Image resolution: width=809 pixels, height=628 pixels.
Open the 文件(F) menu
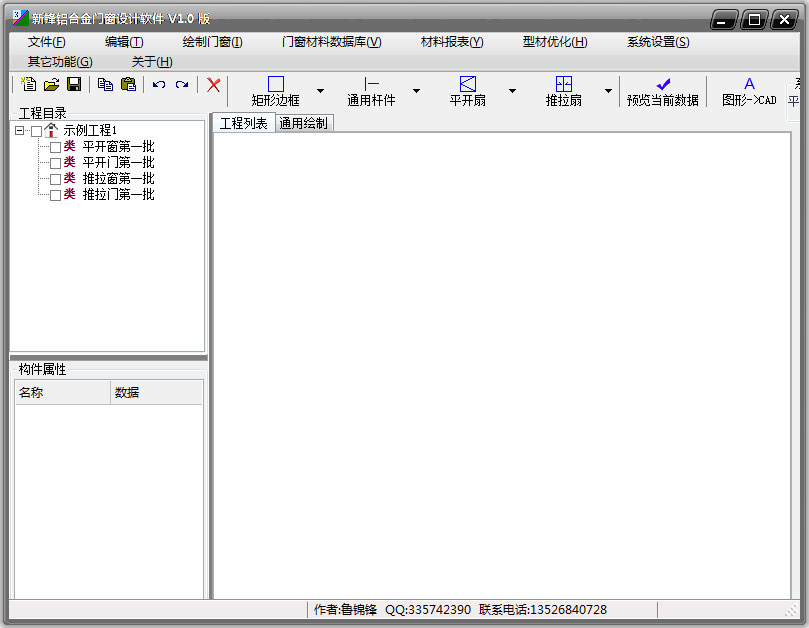coord(46,42)
